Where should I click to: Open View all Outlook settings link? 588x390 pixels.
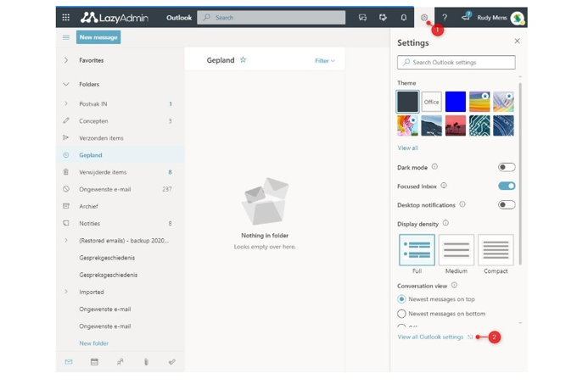coord(430,337)
